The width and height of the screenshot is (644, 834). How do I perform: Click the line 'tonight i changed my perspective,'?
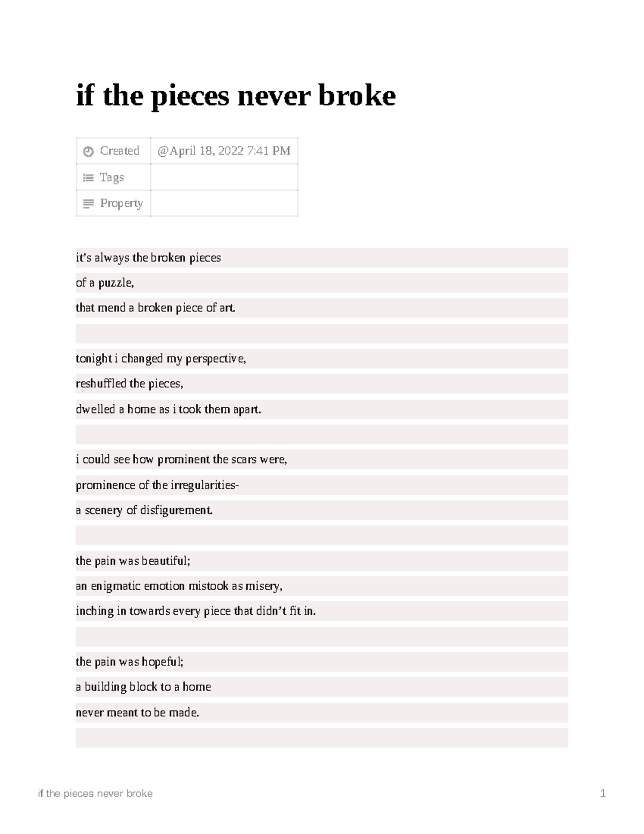161,359
